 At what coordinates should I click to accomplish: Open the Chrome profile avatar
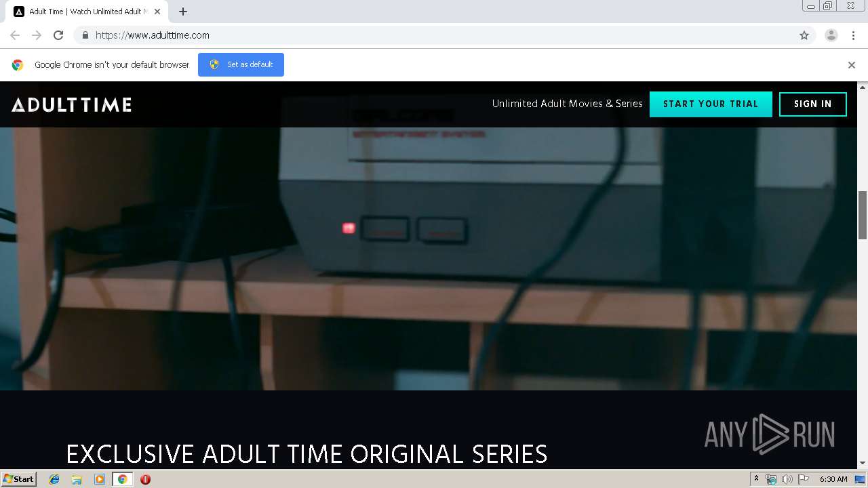point(831,35)
